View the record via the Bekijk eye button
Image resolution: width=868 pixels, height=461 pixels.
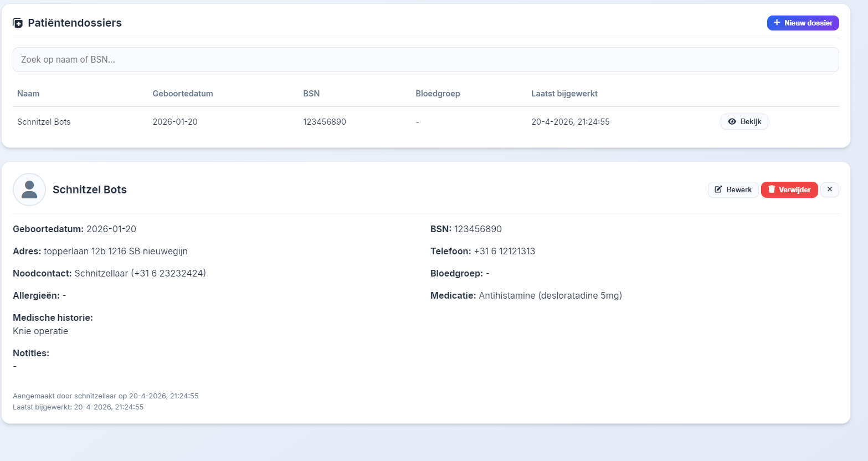[744, 122]
